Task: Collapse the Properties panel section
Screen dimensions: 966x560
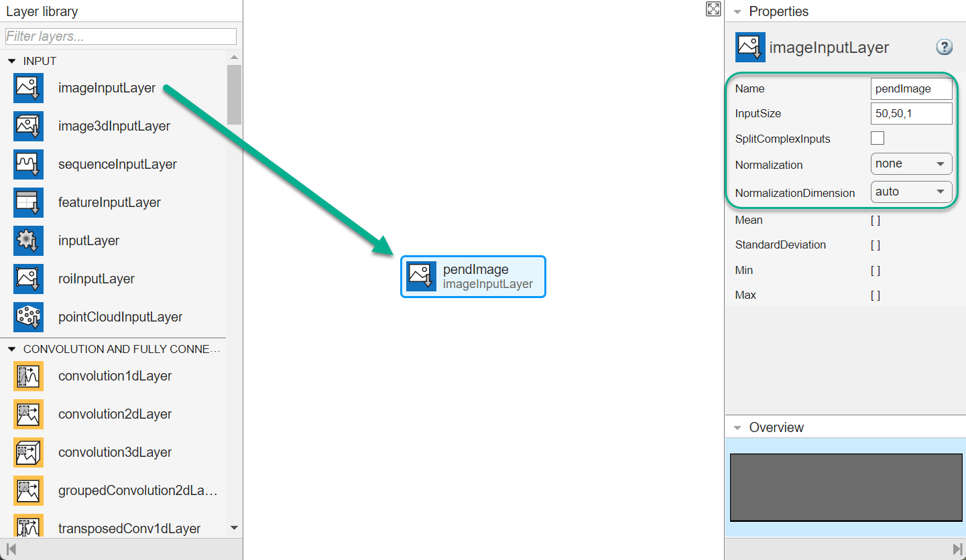Action: [x=737, y=11]
